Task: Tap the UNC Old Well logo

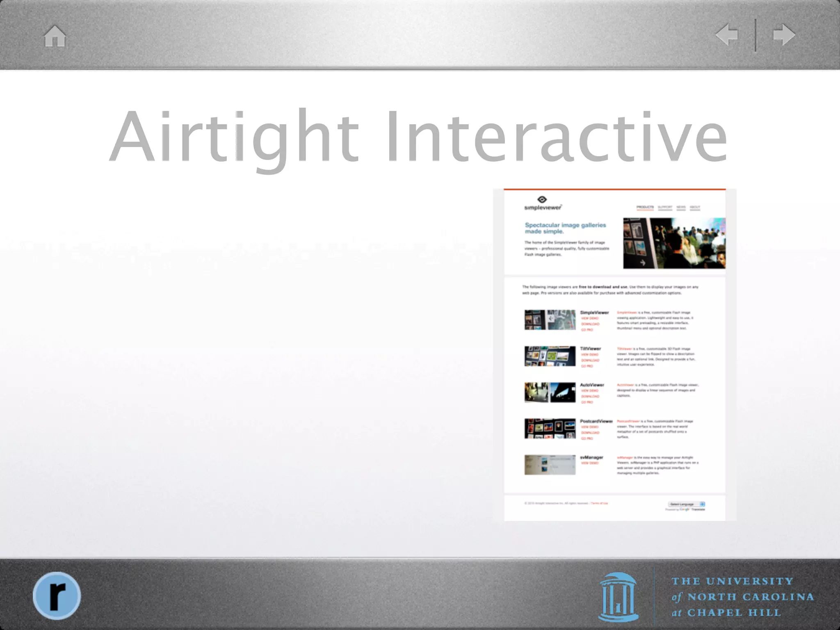Action: pos(617,597)
